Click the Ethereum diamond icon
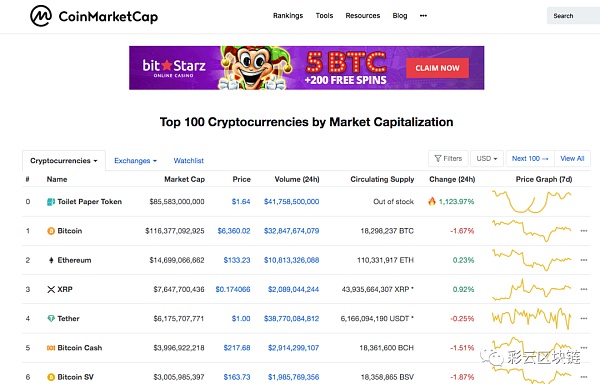The image size is (600, 384). (51, 260)
